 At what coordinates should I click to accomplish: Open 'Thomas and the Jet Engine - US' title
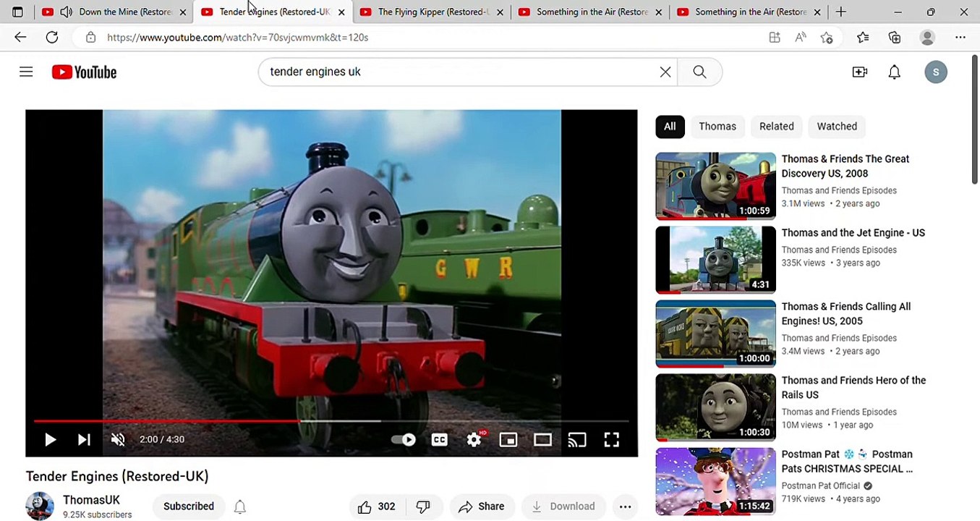(x=853, y=233)
